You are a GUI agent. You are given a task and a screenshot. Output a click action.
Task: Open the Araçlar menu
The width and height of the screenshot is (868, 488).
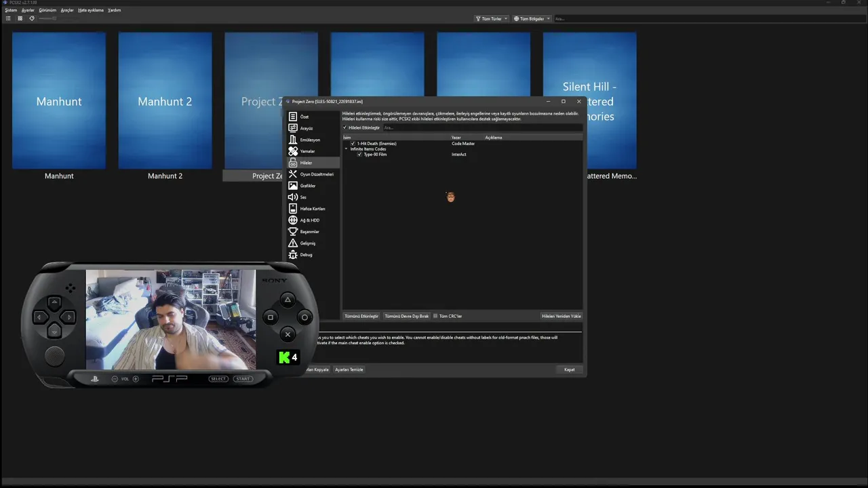tap(67, 10)
